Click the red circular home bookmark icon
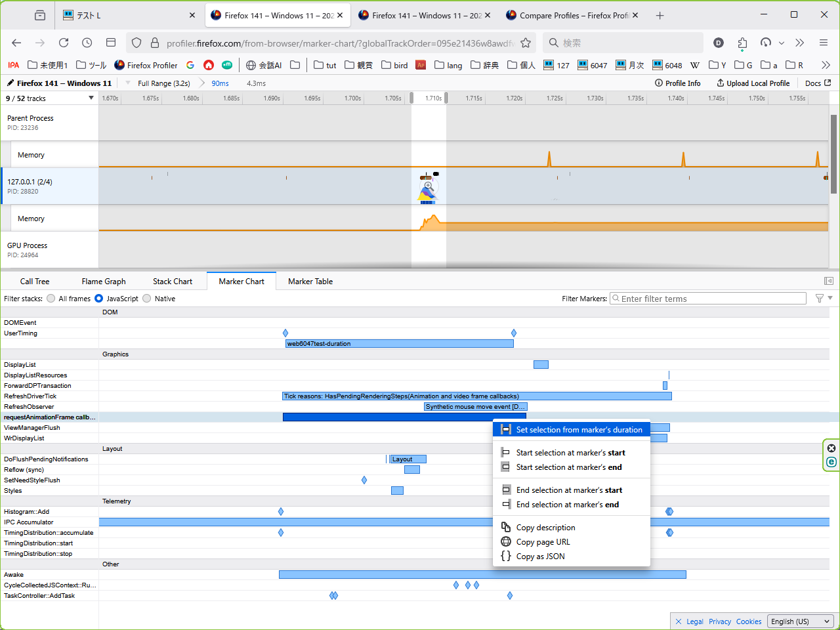Viewport: 840px width, 630px height. [209, 65]
